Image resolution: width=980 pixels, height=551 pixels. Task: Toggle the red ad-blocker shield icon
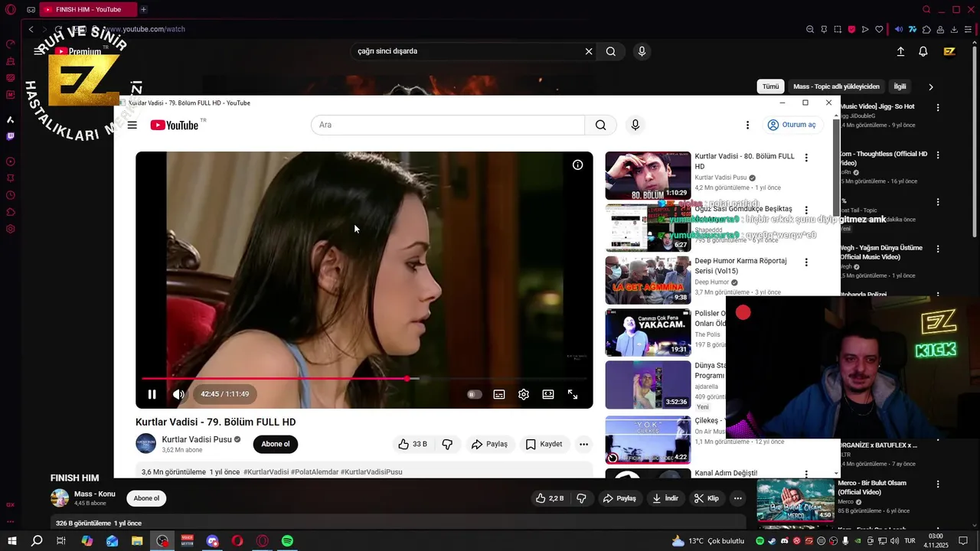click(x=851, y=29)
